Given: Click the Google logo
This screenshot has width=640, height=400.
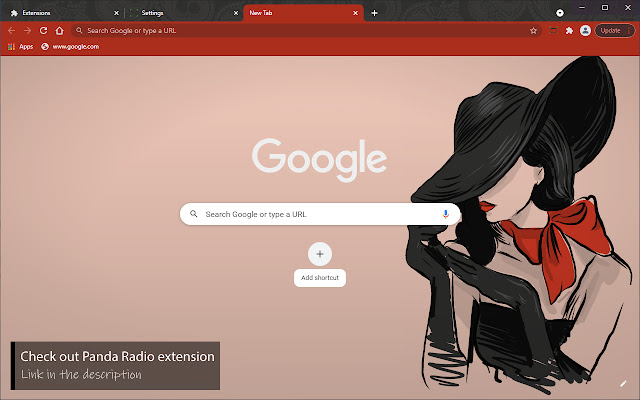Looking at the screenshot, I should (x=320, y=160).
